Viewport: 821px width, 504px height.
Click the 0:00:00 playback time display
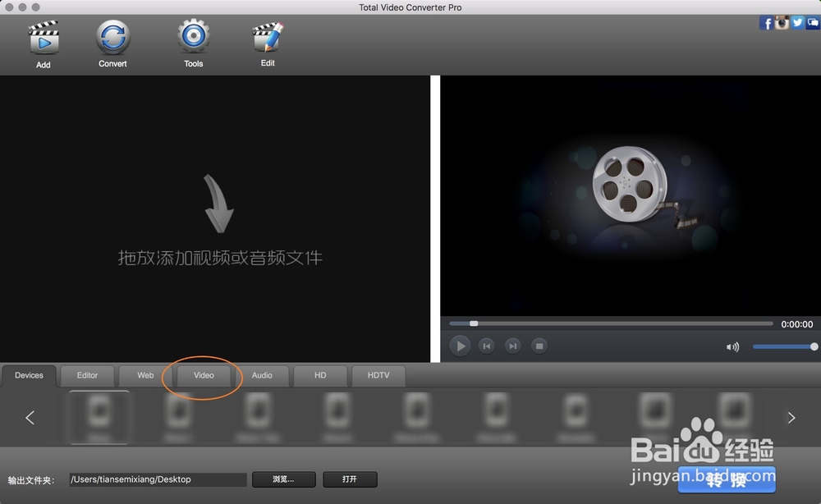pyautogui.click(x=797, y=324)
